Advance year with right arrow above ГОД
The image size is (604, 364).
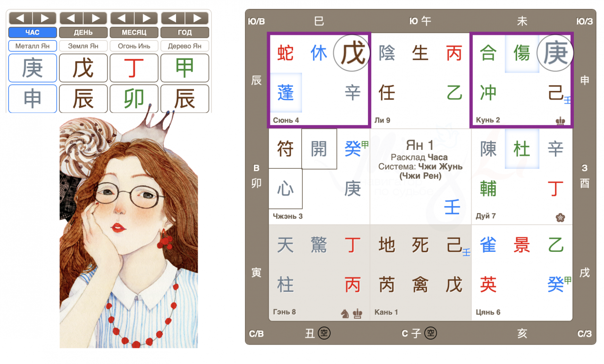tap(197, 18)
